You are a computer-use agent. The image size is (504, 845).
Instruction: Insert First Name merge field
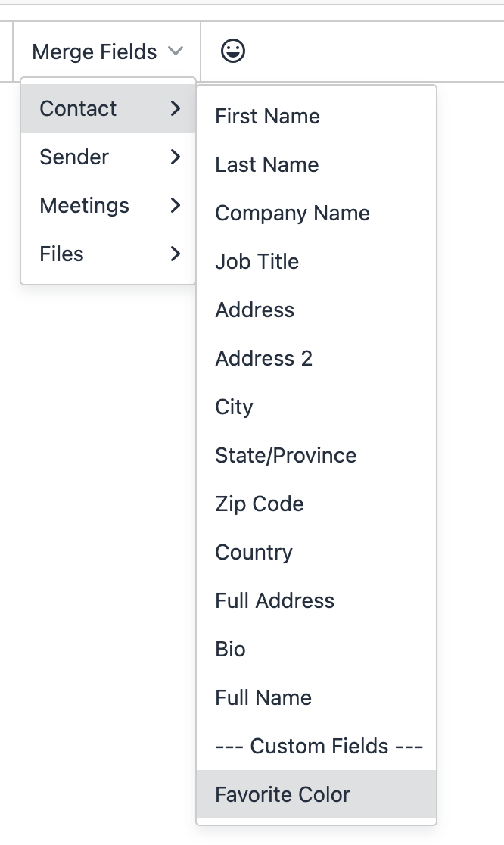316,117
